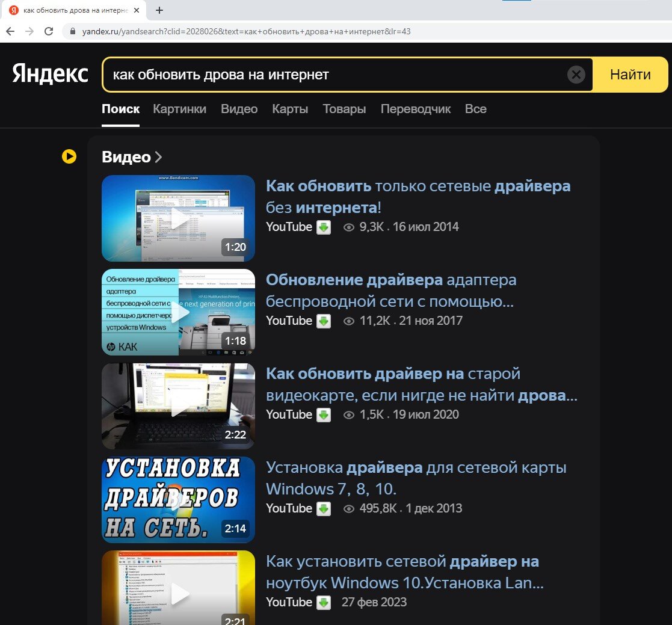Click green download icon for 27 фев 2023 video
Viewport: 672px width, 625px height.
(324, 602)
